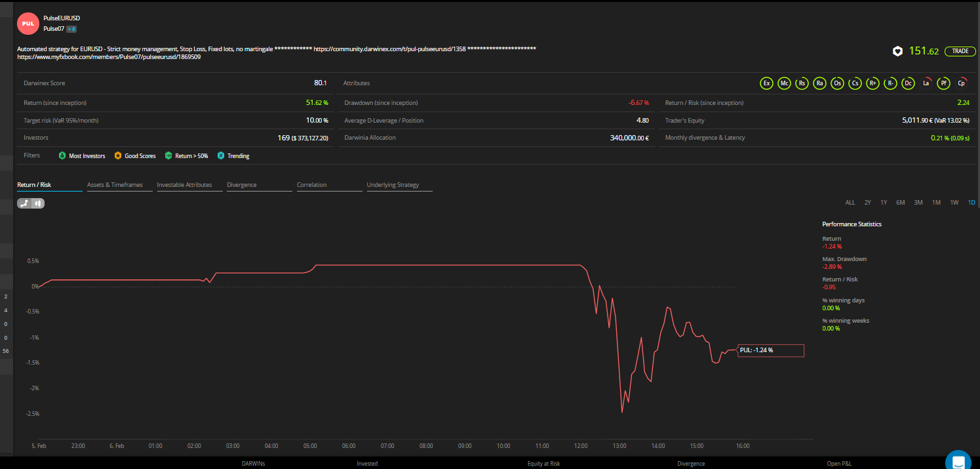Click the R+ attribute badge
Screen dimensions: 980x469
tap(872, 83)
